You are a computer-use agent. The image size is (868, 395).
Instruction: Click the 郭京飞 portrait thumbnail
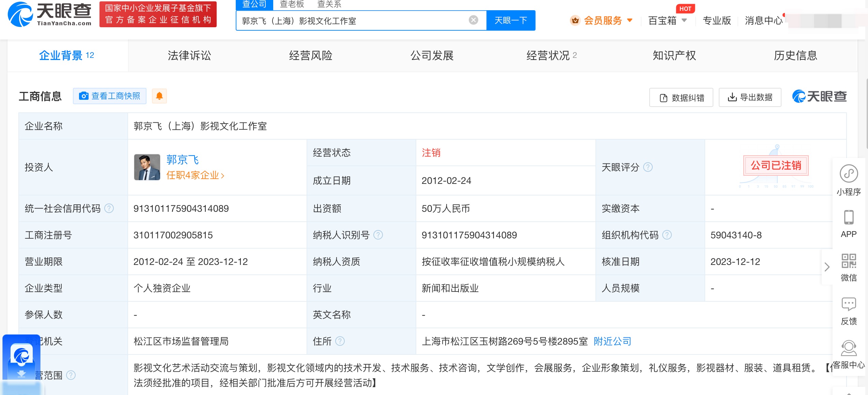(x=147, y=167)
